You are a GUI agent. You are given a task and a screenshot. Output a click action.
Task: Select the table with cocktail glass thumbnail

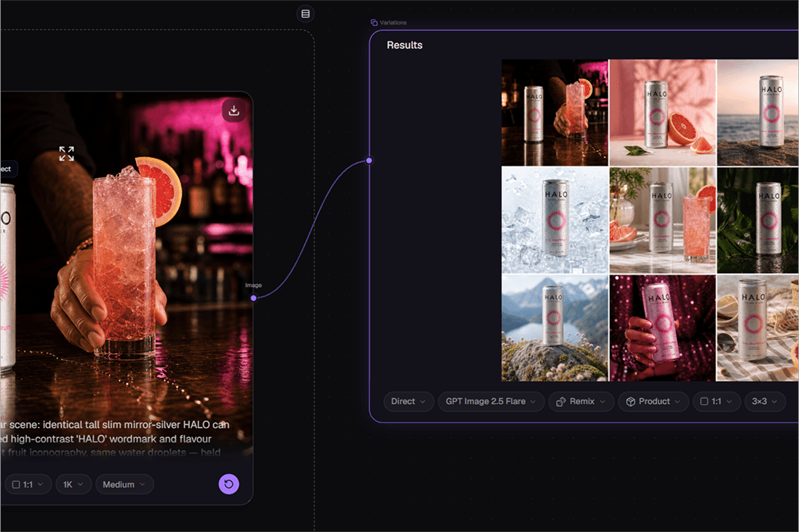(662, 221)
